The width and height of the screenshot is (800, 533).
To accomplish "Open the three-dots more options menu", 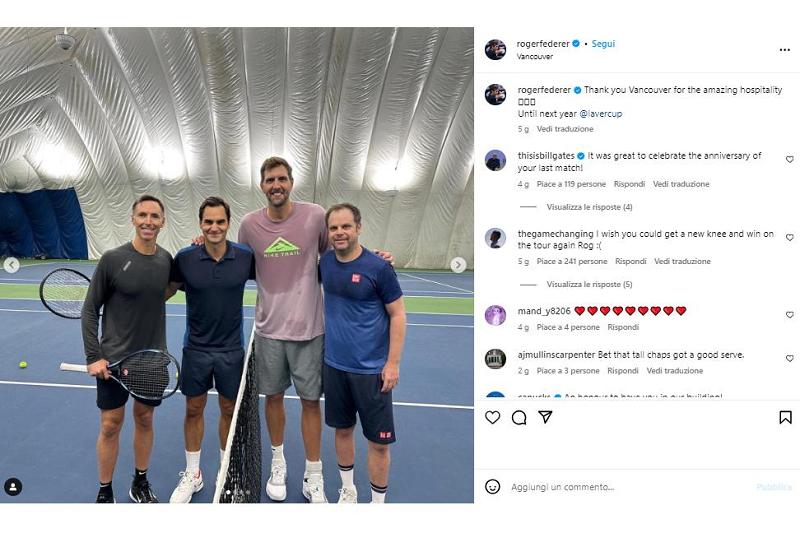I will pyautogui.click(x=785, y=49).
